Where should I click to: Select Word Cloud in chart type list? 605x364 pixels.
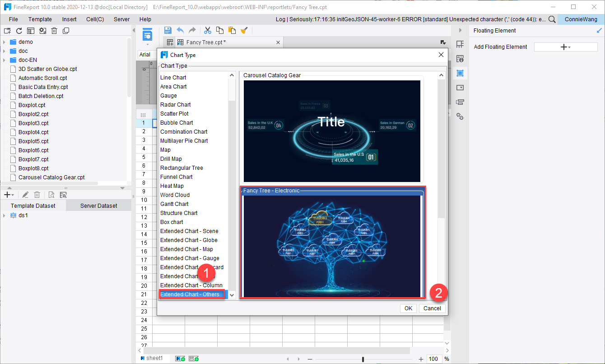point(175,195)
